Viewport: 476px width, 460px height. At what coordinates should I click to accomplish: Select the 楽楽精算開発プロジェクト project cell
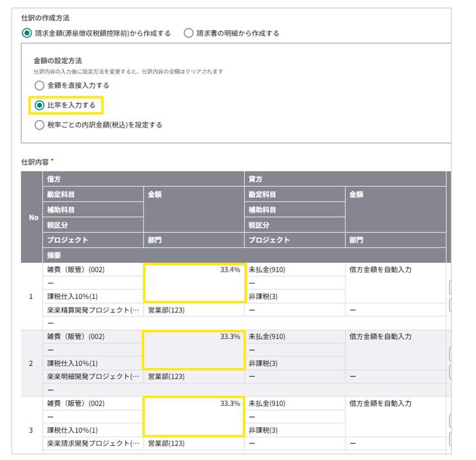tap(93, 310)
